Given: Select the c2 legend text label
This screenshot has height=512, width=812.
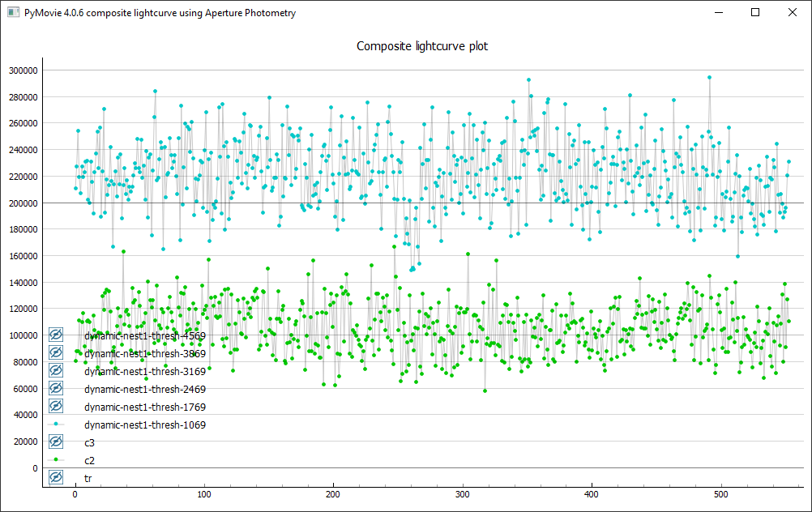Looking at the screenshot, I should [x=90, y=460].
